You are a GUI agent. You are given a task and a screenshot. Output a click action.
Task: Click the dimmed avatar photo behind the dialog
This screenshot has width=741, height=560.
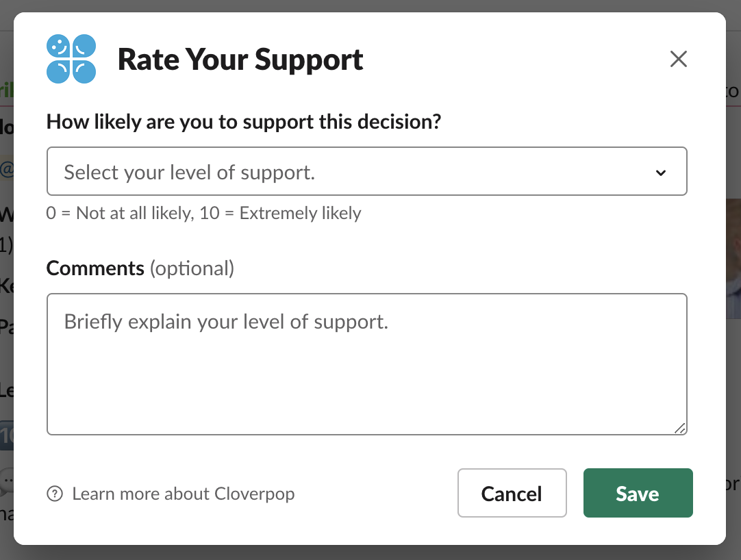pyautogui.click(x=733, y=259)
